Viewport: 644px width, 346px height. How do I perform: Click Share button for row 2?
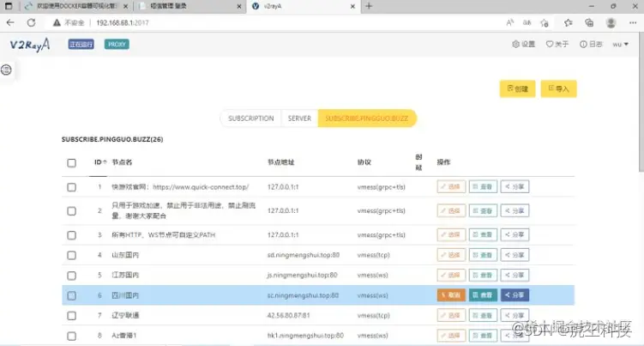[x=515, y=210]
